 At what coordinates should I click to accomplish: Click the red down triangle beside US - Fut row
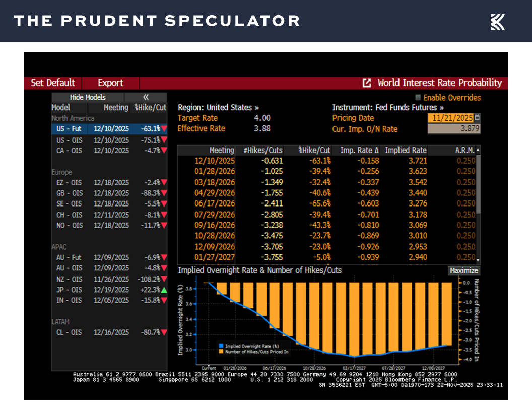point(164,129)
